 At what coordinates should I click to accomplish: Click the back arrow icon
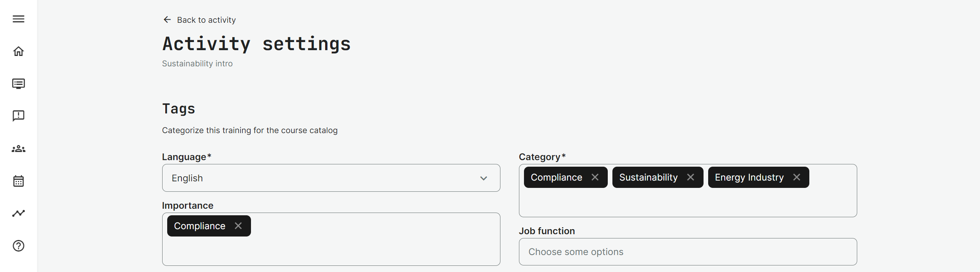click(x=167, y=20)
